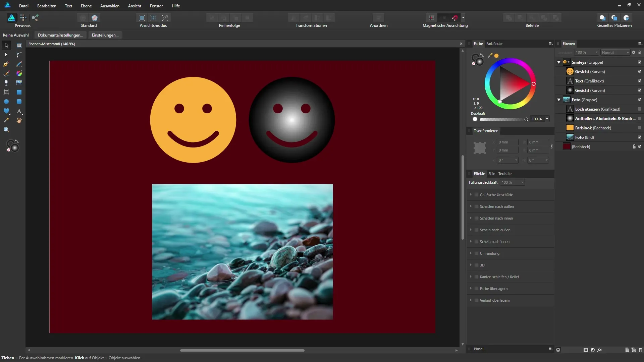Select the Place Image tool

tap(19, 83)
